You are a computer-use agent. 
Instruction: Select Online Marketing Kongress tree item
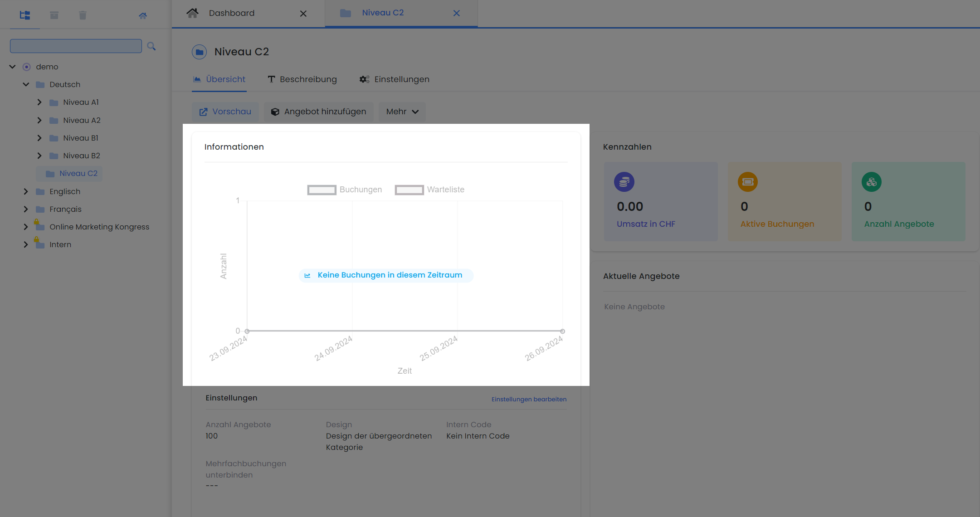click(99, 227)
